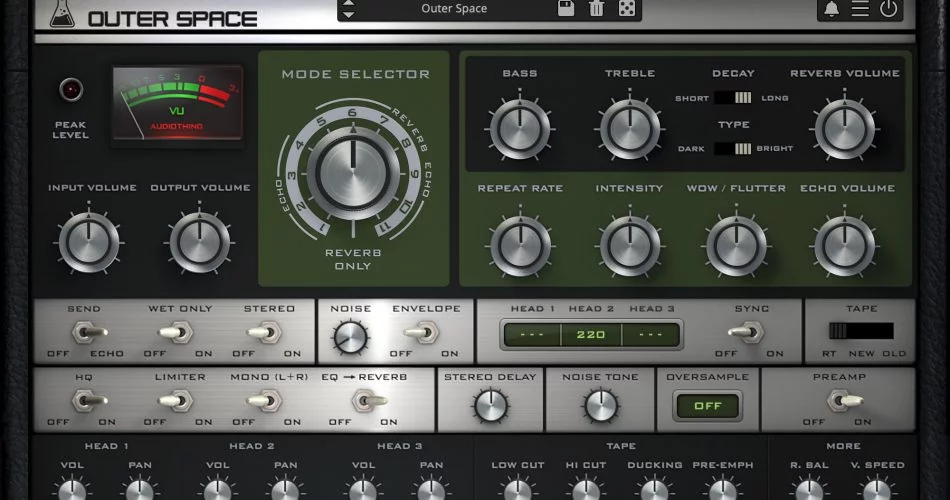Viewport: 950px width, 500px height.
Task: Open notifications with the bell icon
Action: click(831, 8)
